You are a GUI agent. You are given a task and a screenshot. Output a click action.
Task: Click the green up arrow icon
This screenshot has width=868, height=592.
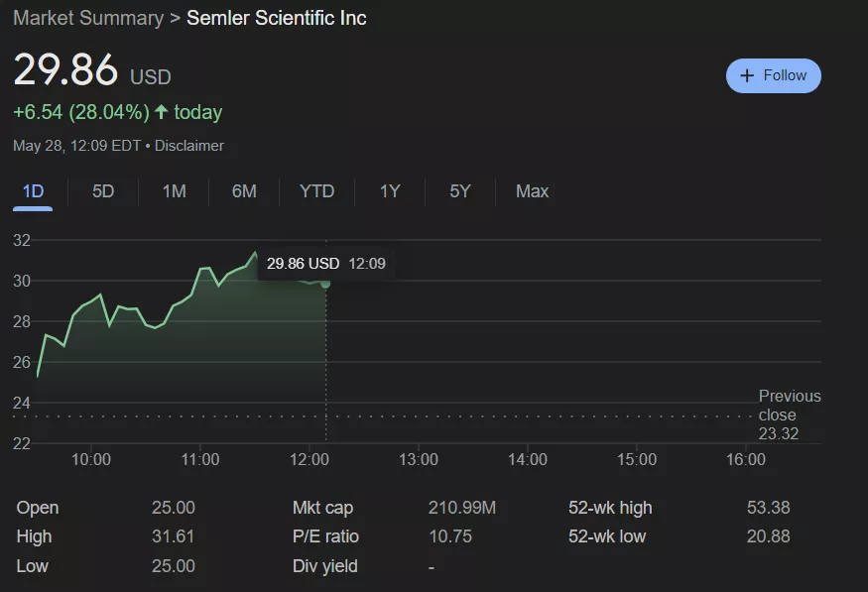[161, 112]
